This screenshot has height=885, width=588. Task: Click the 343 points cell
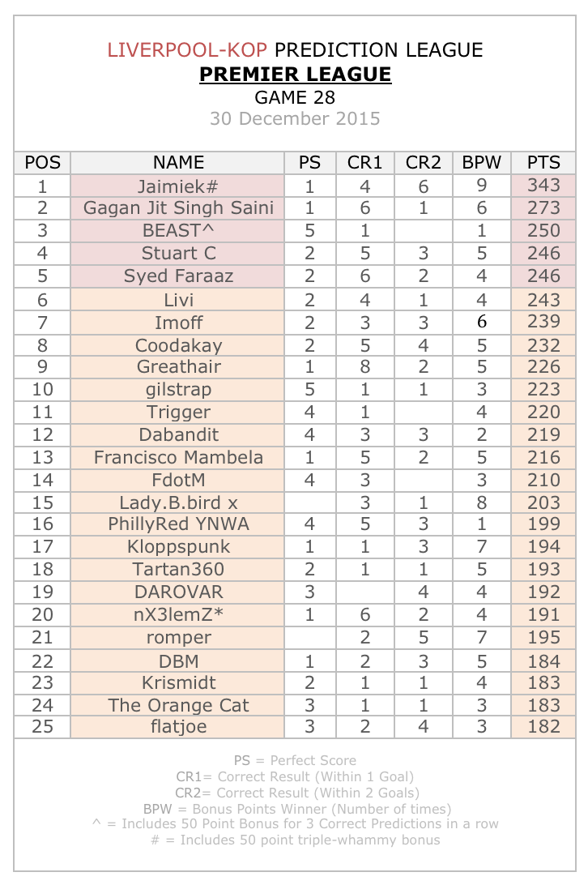(543, 186)
